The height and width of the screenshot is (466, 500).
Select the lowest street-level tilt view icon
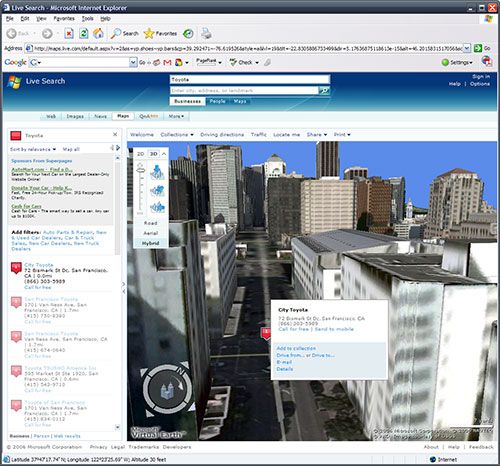157,208
